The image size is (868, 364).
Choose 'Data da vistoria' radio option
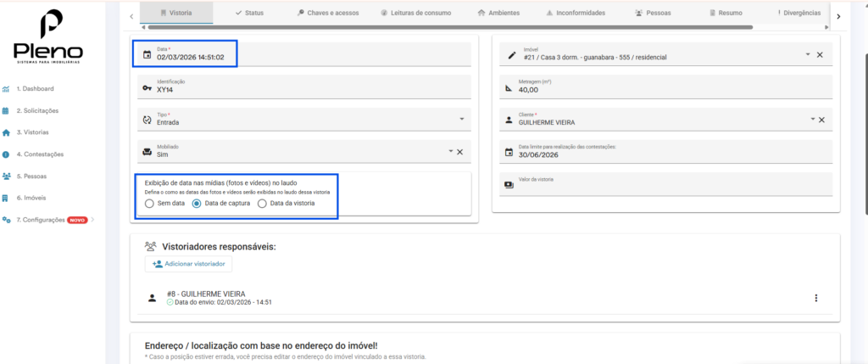262,204
